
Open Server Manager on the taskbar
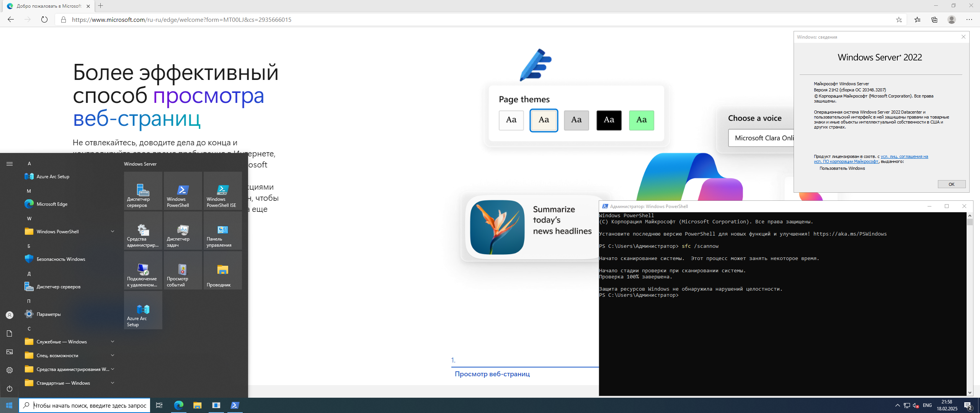(216, 405)
